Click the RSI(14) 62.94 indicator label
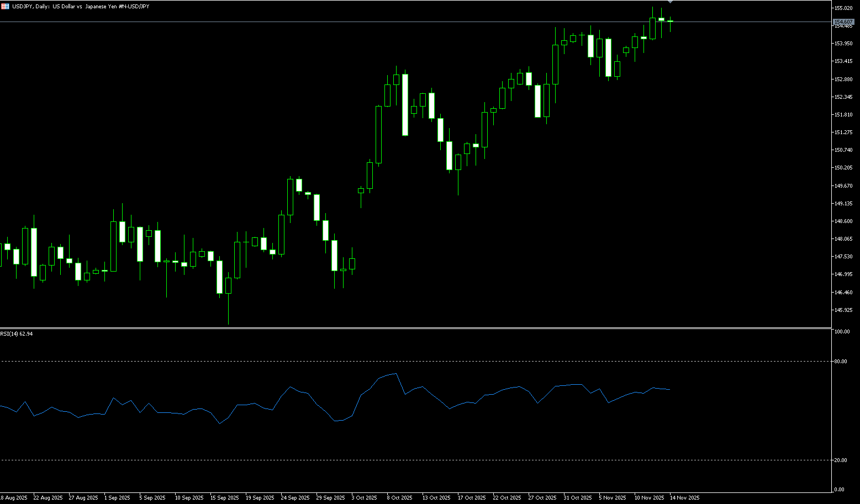860x504 pixels. [17, 334]
